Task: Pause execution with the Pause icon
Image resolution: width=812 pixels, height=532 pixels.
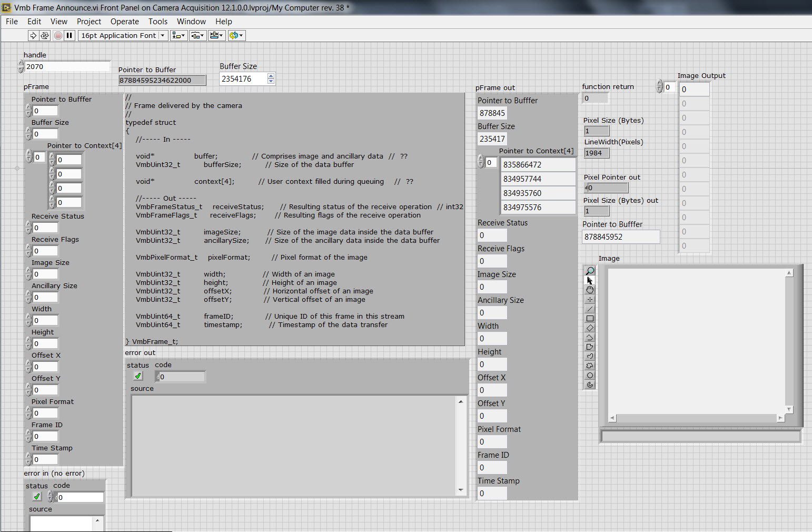Action: [70, 35]
